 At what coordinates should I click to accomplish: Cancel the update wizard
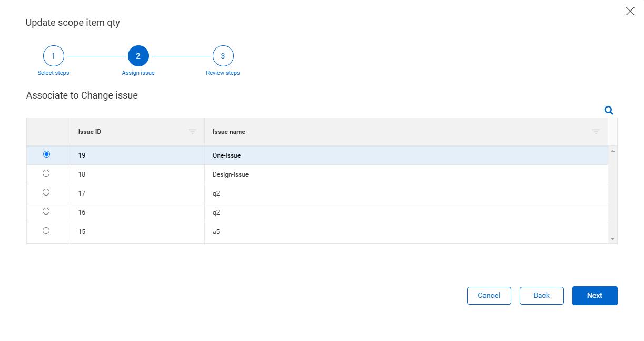(489, 295)
